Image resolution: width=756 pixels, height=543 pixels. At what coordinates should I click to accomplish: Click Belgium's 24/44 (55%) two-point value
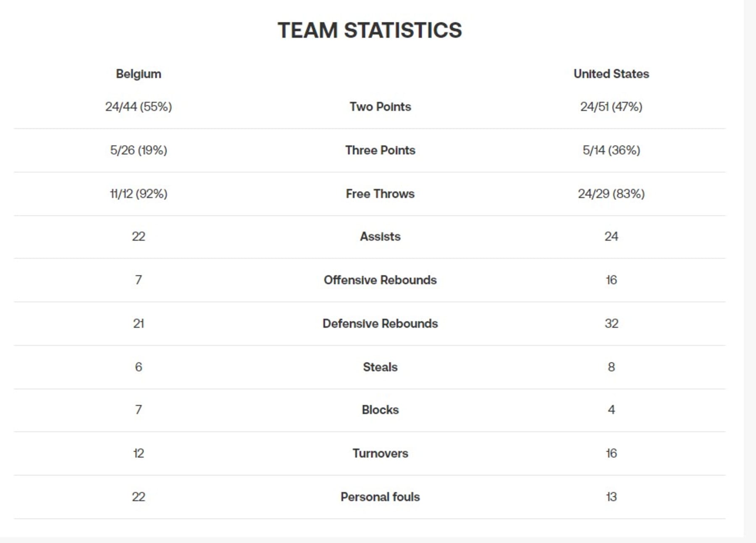coord(139,107)
